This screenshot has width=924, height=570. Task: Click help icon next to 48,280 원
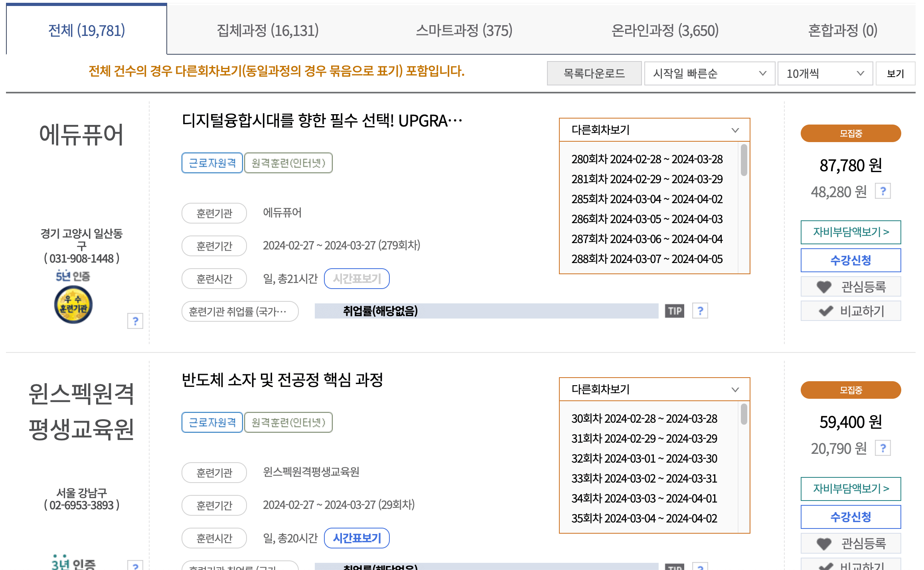[x=883, y=191]
